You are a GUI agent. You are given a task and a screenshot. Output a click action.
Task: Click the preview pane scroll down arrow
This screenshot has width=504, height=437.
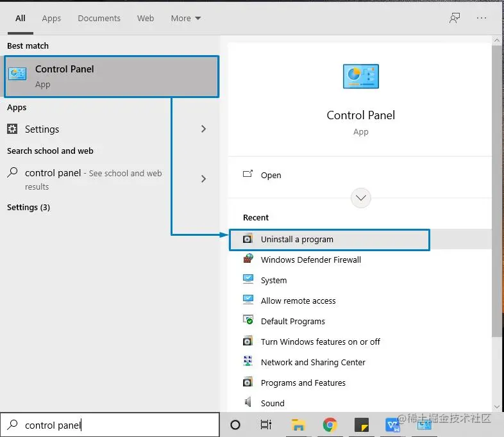point(496,407)
